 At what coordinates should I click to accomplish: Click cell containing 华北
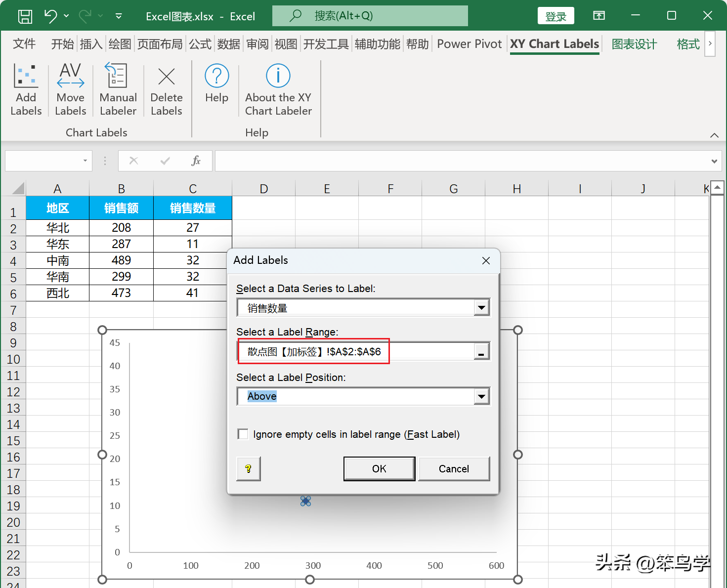57,228
